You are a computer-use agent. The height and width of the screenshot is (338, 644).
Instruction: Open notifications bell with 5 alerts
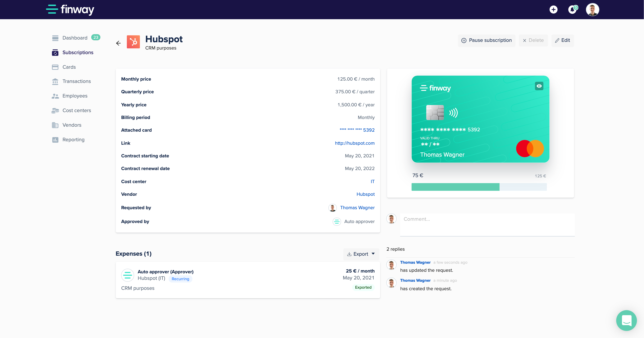click(573, 10)
